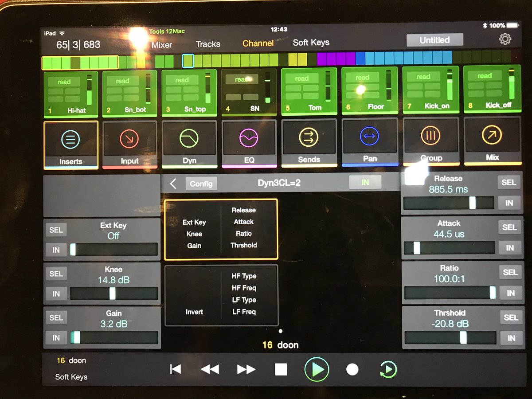The image size is (532, 399).
Task: Adjust the Gain slider
Action: [114, 338]
